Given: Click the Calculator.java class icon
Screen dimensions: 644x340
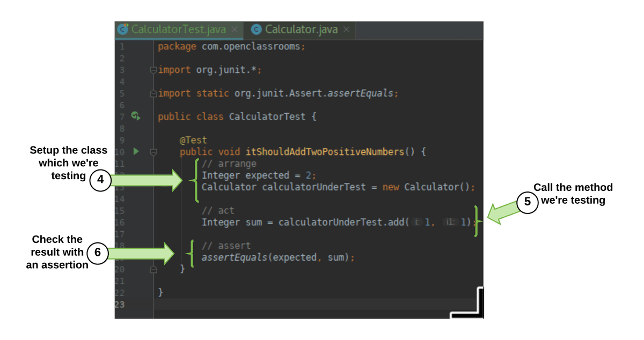Looking at the screenshot, I should (x=257, y=29).
